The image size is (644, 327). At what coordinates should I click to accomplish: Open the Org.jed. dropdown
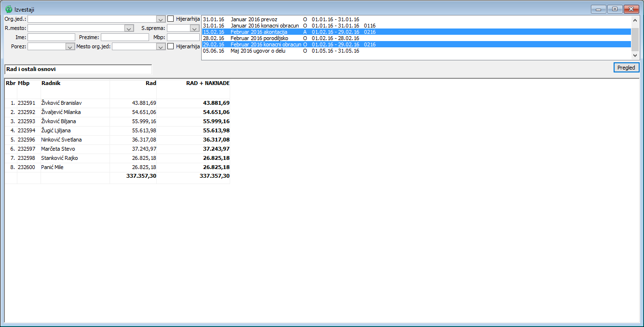(x=161, y=19)
